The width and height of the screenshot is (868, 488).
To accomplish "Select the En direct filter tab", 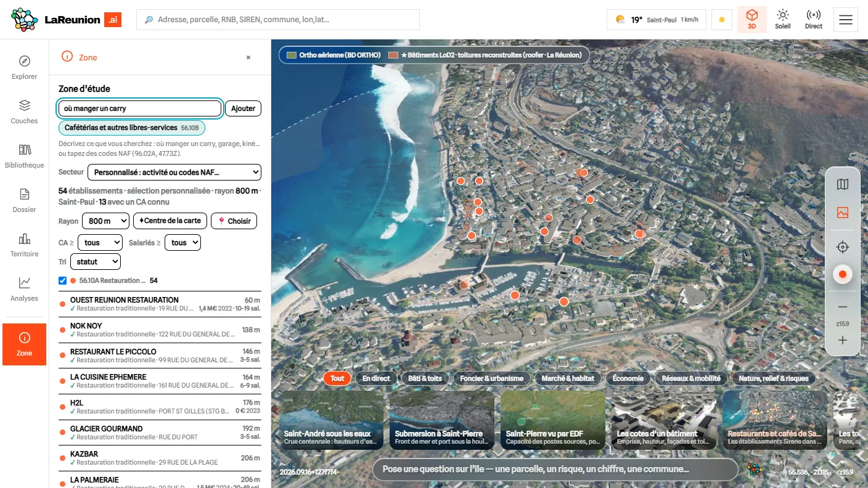I will [376, 378].
